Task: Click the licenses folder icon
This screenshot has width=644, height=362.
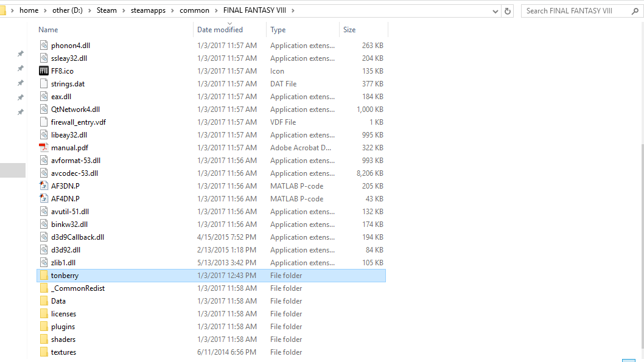Action: tap(44, 313)
